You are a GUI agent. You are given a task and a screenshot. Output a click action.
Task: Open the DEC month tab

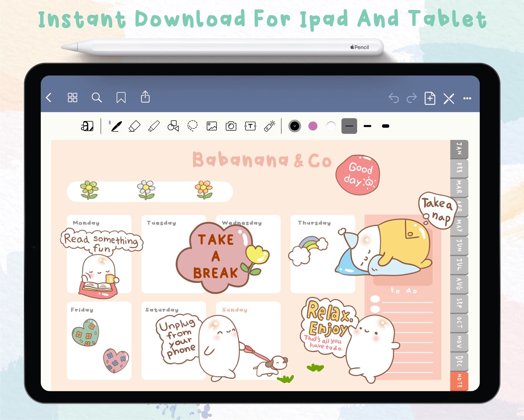tap(459, 361)
